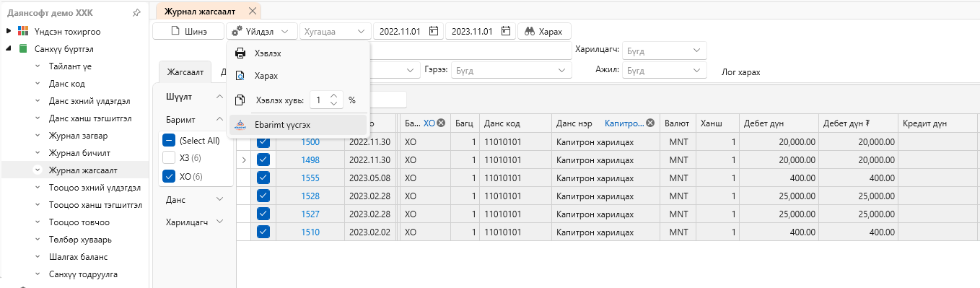Open calendar picker for 2023.11.01 date
This screenshot has width=980, height=288.
coord(506,31)
